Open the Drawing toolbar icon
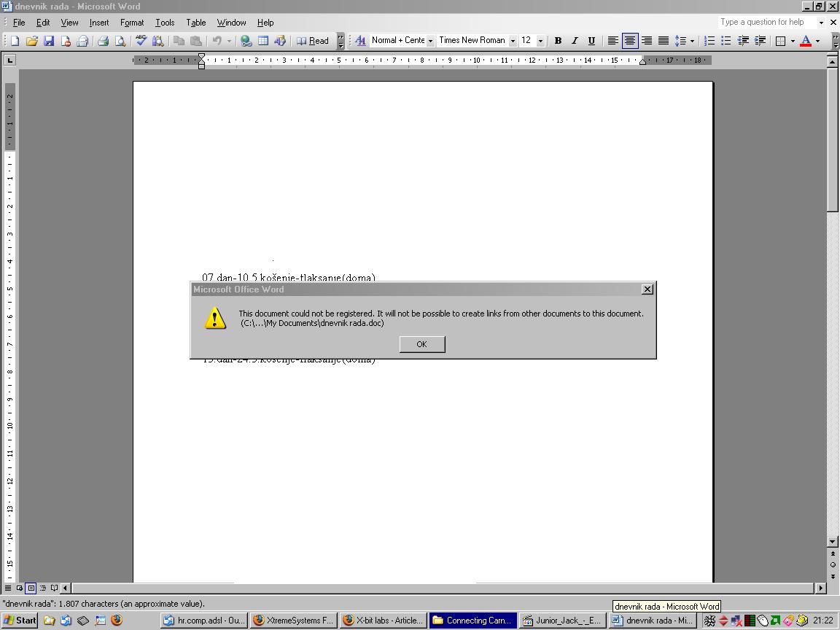 [x=280, y=41]
